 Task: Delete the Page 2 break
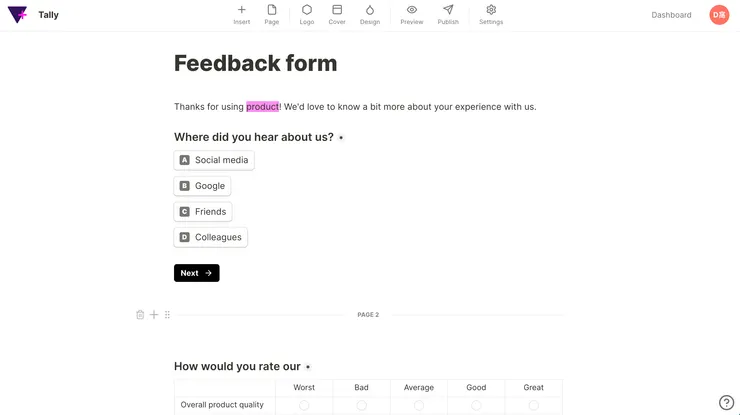(x=140, y=315)
